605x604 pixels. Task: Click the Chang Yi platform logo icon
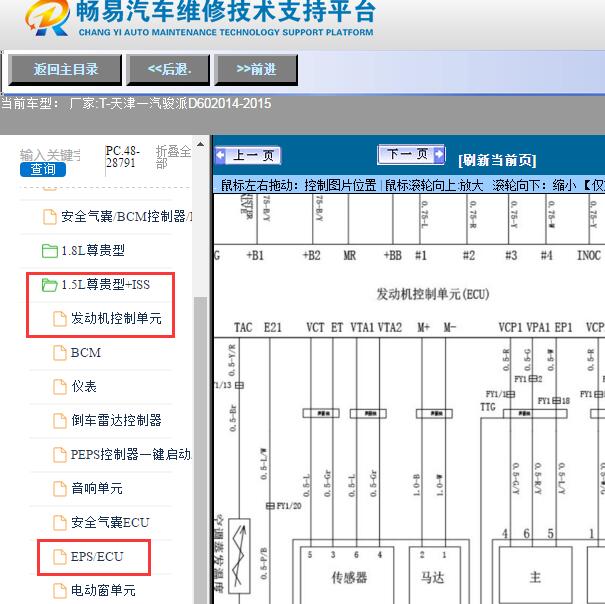(x=47, y=18)
